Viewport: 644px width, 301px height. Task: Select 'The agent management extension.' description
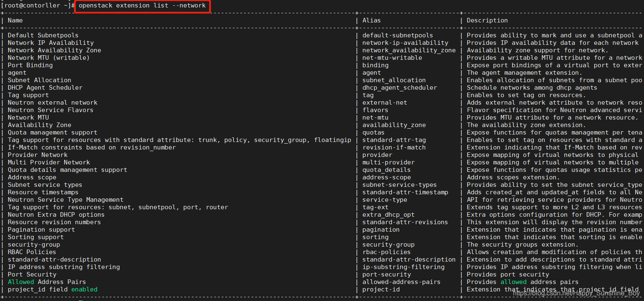coord(525,73)
